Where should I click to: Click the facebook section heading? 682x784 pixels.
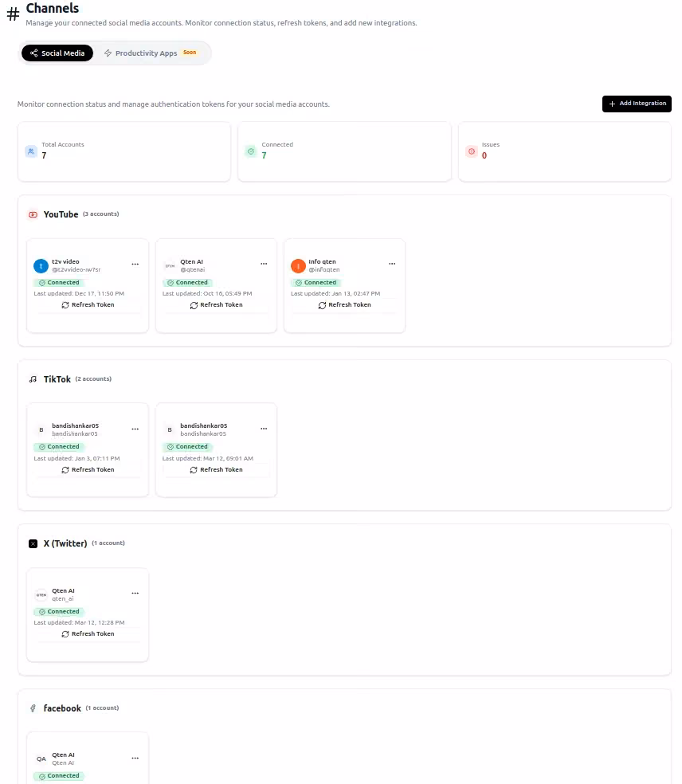62,708
